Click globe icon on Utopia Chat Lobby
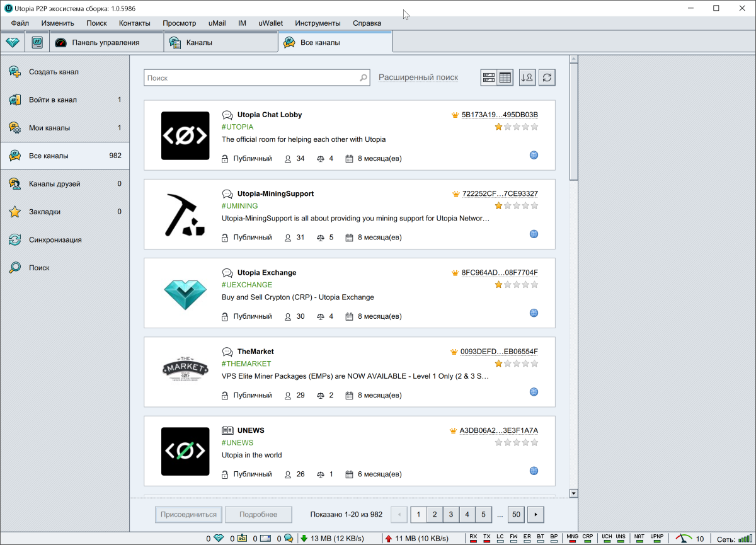The width and height of the screenshot is (756, 545). pos(534,155)
